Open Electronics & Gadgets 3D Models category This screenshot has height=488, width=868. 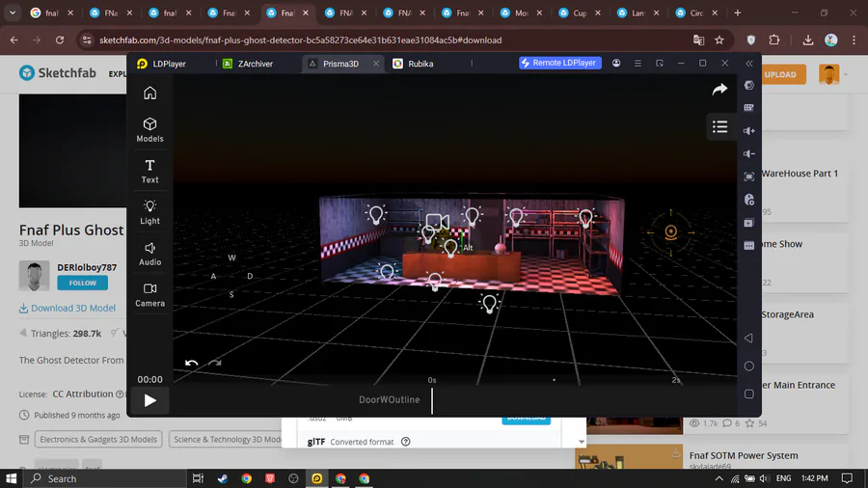tap(98, 440)
